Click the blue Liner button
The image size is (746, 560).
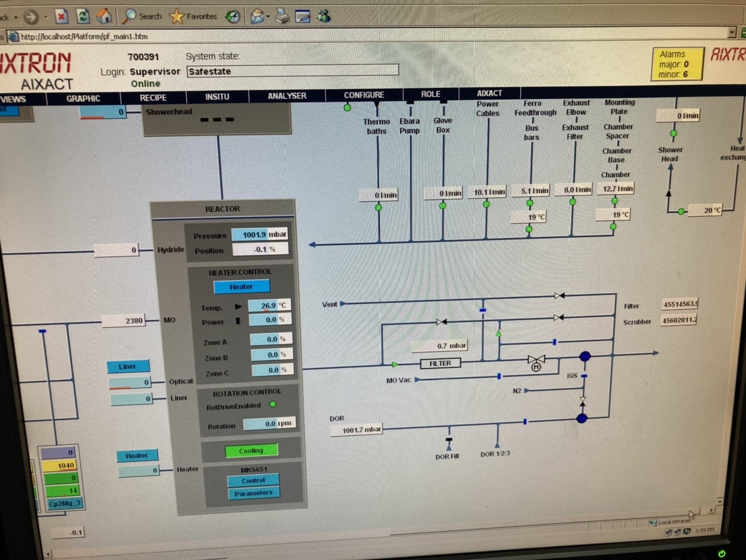click(x=127, y=366)
